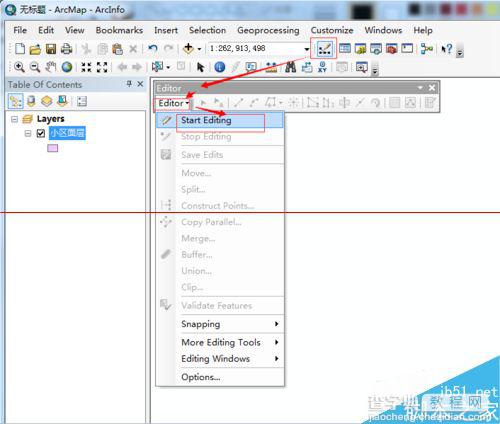The height and width of the screenshot is (424, 500).
Task: Save the map with the floppy disk icon
Action: click(51, 49)
